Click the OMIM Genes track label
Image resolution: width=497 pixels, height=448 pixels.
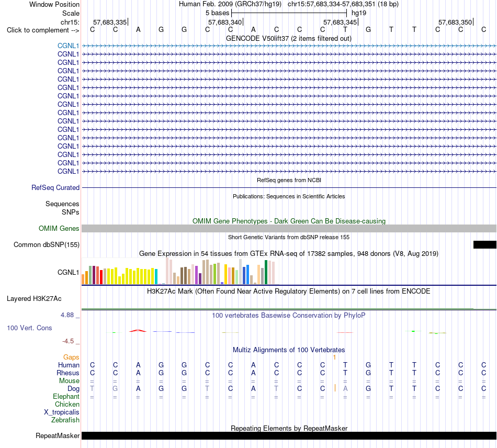point(59,228)
